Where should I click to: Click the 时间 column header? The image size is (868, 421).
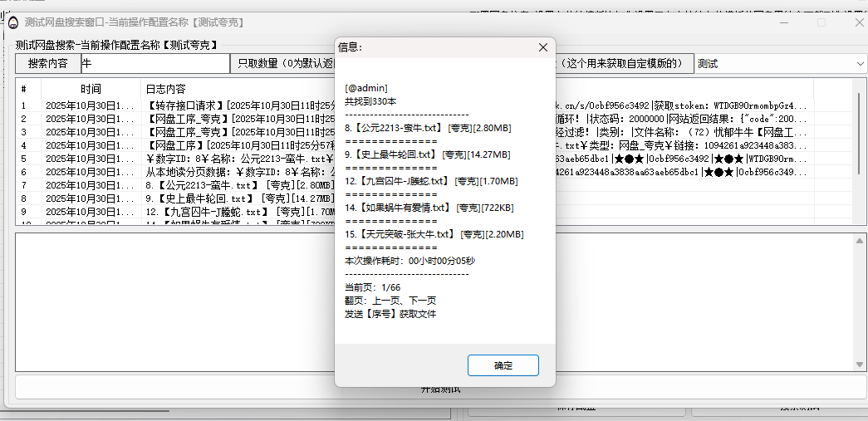pos(91,89)
